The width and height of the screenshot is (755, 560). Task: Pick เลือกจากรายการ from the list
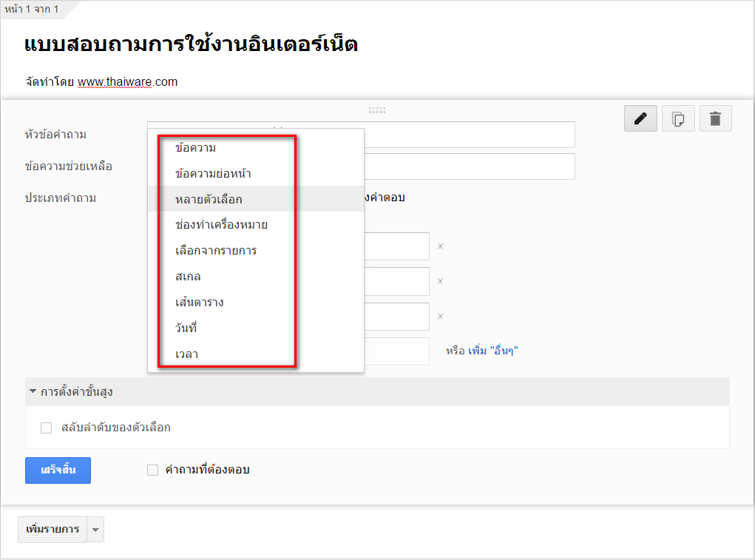tap(216, 251)
